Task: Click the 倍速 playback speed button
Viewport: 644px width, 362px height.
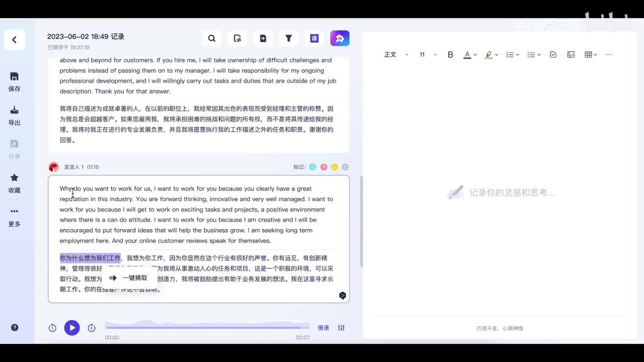Action: click(323, 328)
